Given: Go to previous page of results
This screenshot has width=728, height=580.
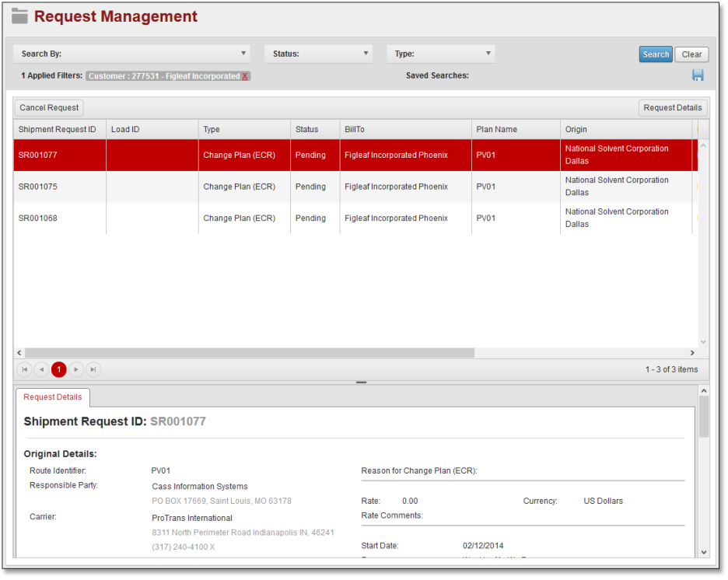Looking at the screenshot, I should [42, 370].
